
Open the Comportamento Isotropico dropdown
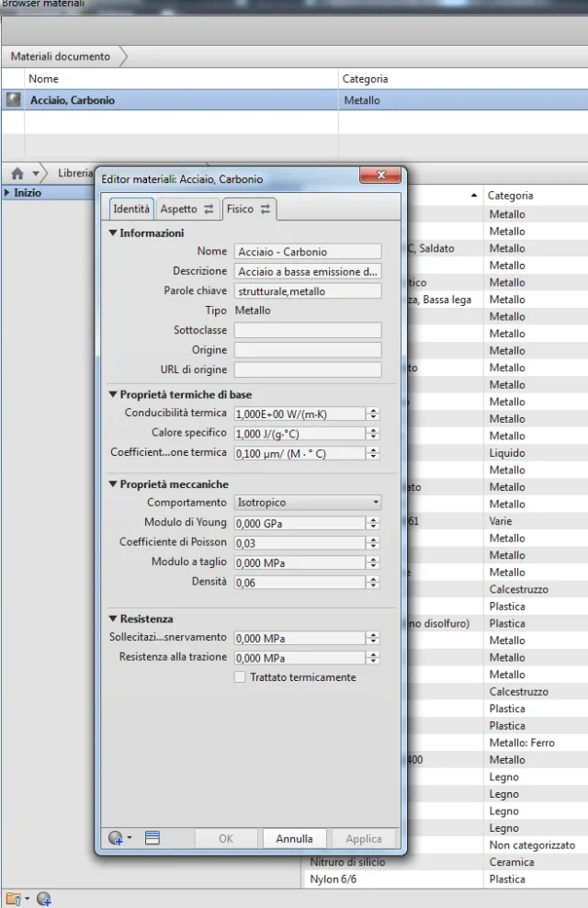pyautogui.click(x=307, y=503)
